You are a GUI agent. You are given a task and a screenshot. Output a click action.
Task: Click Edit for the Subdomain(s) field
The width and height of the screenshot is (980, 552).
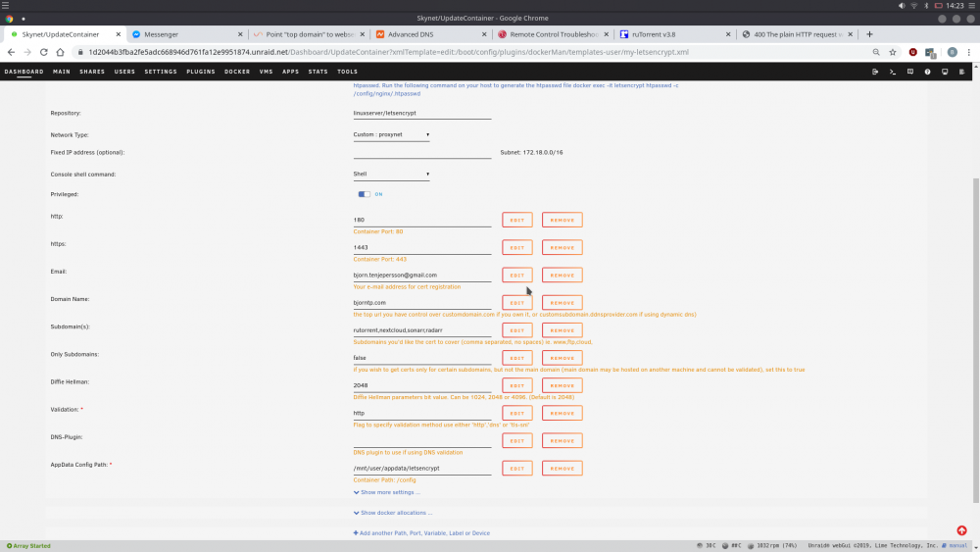pyautogui.click(x=516, y=330)
